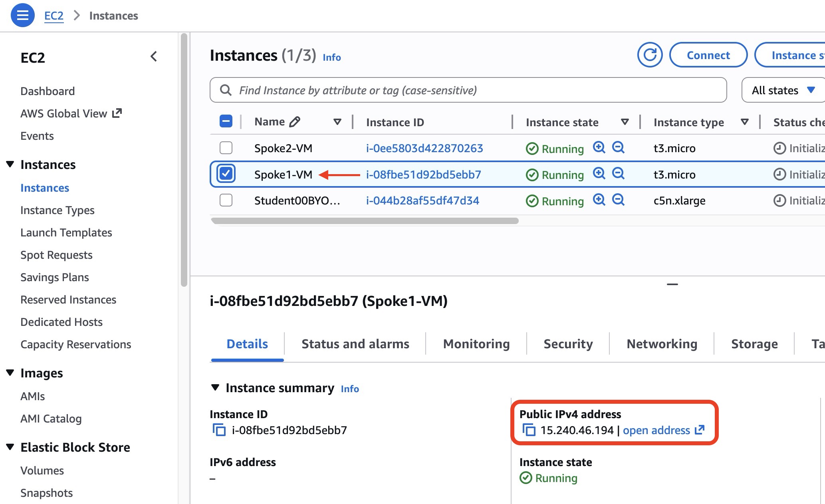
Task: Open Launch Templates in sidebar
Action: click(66, 232)
